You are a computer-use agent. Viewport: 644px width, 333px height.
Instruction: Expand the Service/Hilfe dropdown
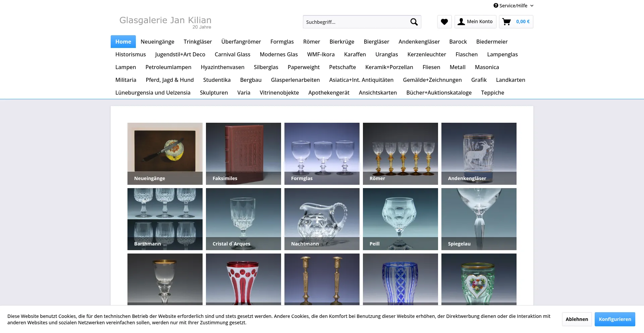(x=513, y=6)
